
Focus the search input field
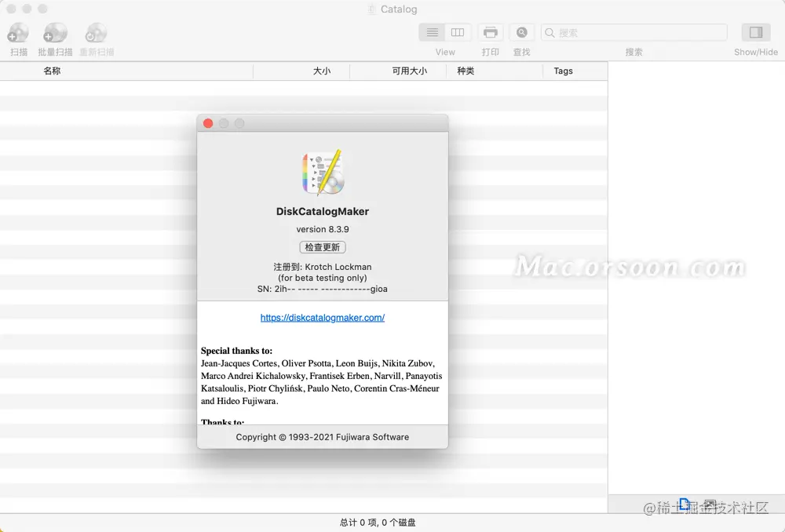point(633,32)
